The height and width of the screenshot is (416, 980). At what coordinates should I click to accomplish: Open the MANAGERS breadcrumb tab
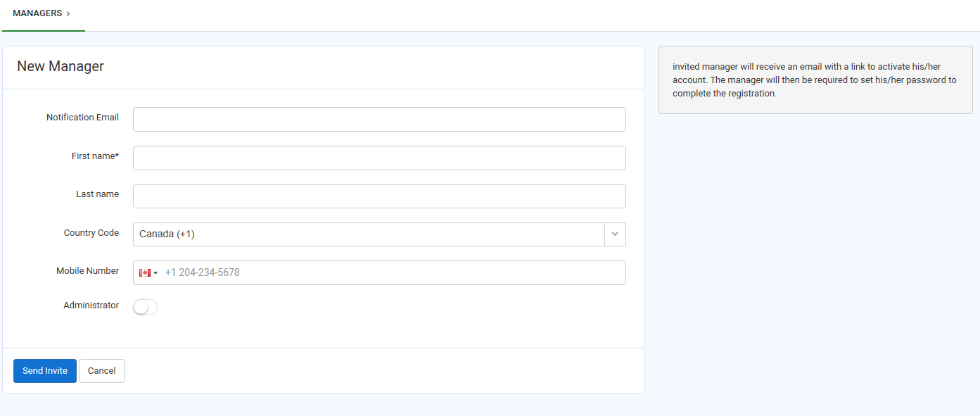coord(43,14)
